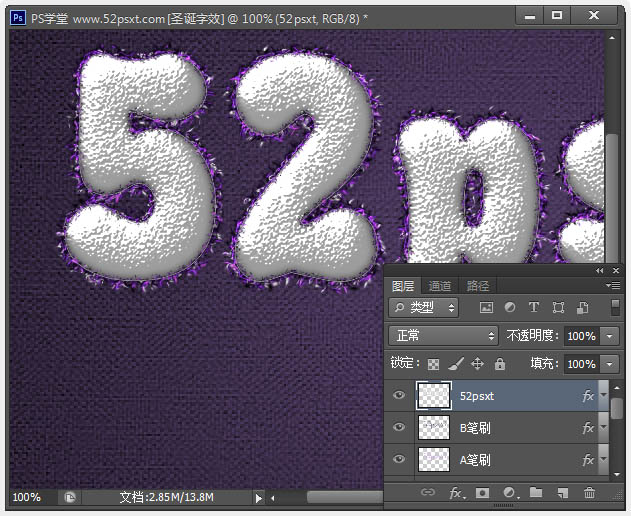
Task: Delete layer using trash icon
Action: point(589,493)
